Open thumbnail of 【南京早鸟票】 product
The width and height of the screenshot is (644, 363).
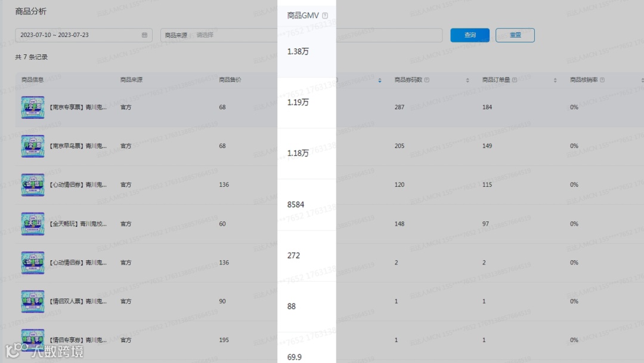click(x=33, y=146)
